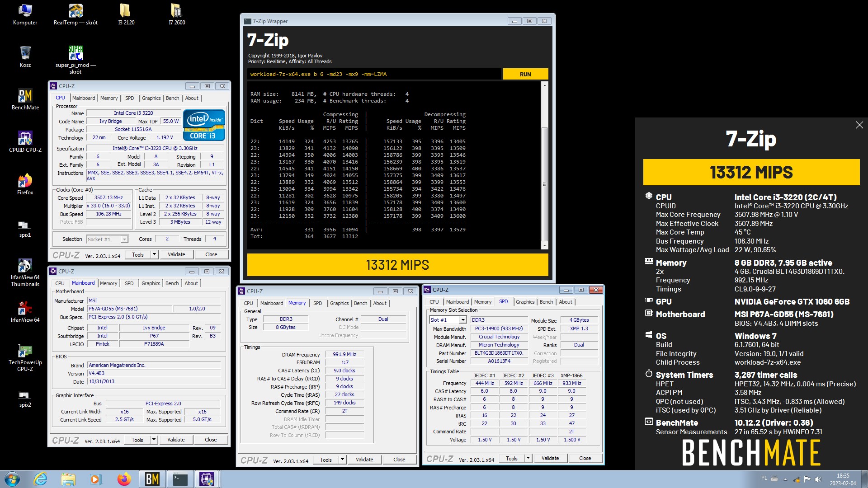This screenshot has width=868, height=488.
Task: Open the Kosz recycle bin
Action: tap(25, 57)
